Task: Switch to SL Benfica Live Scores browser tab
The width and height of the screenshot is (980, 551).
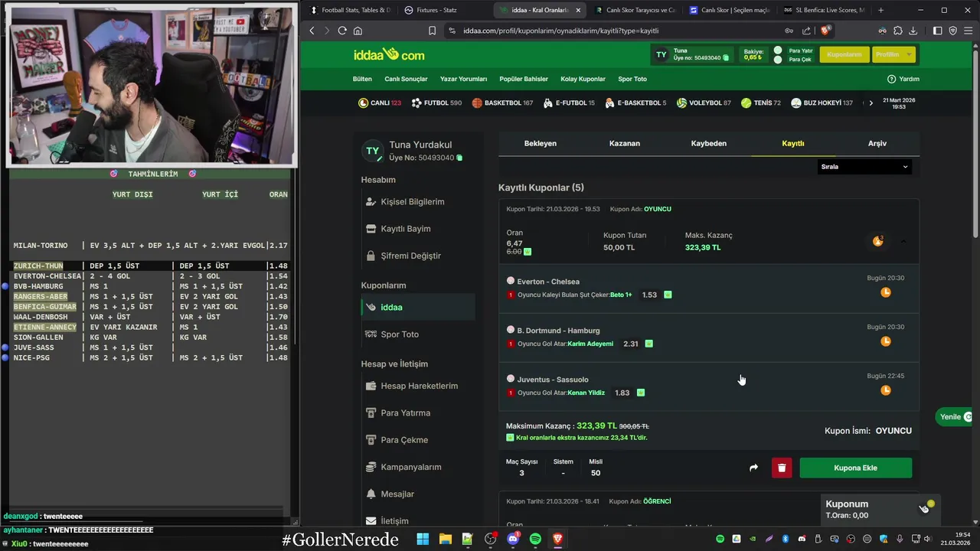Action: point(824,10)
